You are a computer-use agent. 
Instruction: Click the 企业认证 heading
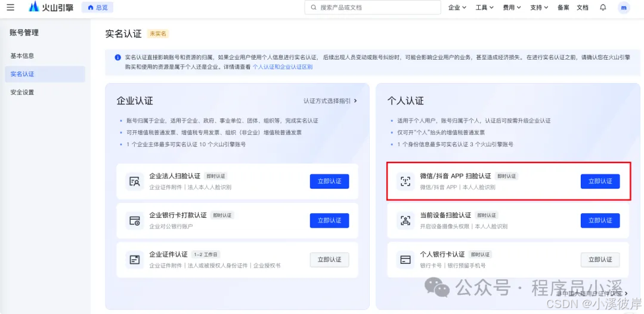[x=135, y=101]
